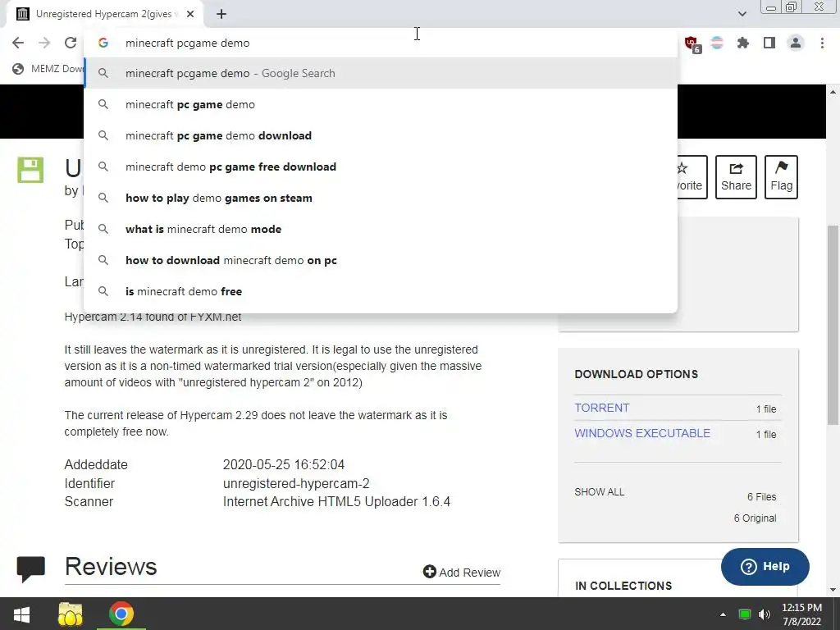Screen dimensions: 840x630
Task: Click the taskbar clock showing 12:15 PM
Action: (801, 614)
